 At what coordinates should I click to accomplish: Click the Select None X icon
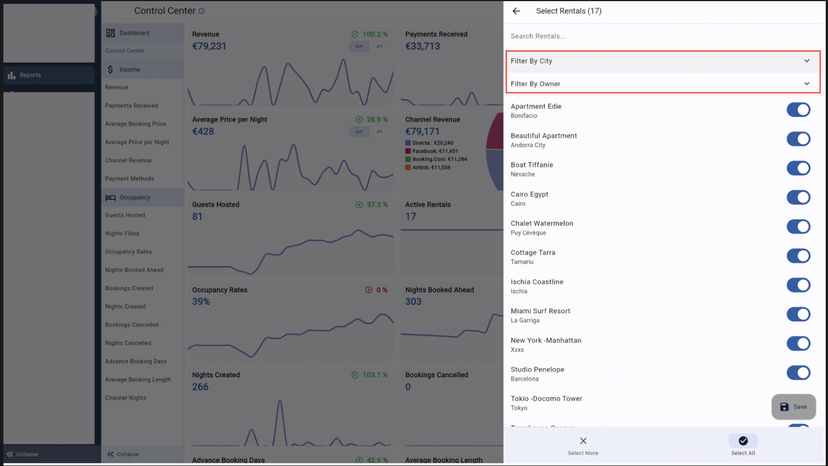pyautogui.click(x=583, y=441)
